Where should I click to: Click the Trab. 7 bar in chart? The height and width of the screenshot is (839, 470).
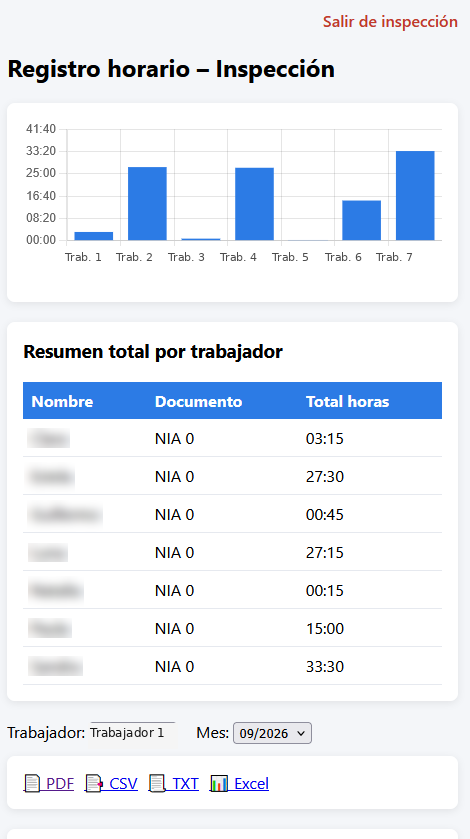point(415,196)
